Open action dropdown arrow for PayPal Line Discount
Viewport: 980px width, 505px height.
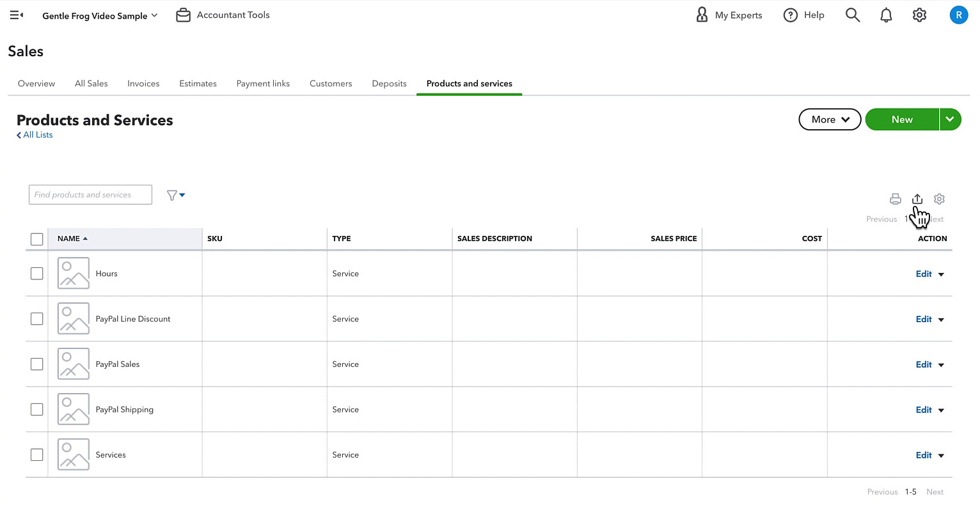(941, 320)
